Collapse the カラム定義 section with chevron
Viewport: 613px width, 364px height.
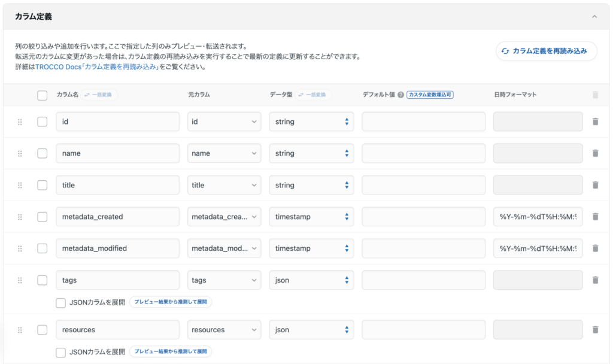point(594,17)
